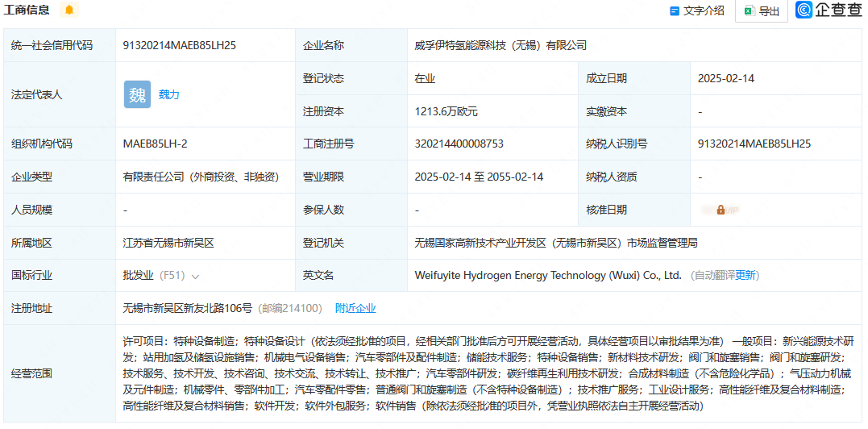Click the 企业类型 label cell

pyautogui.click(x=60, y=177)
